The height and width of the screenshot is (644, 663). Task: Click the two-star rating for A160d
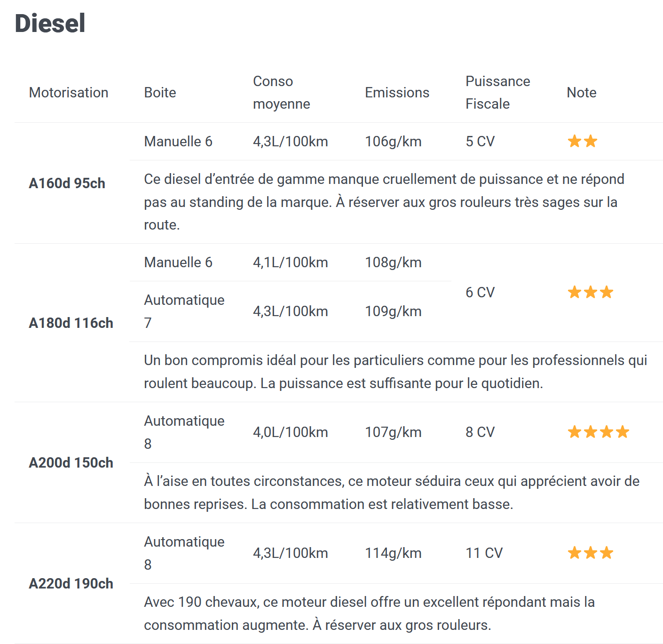click(582, 141)
